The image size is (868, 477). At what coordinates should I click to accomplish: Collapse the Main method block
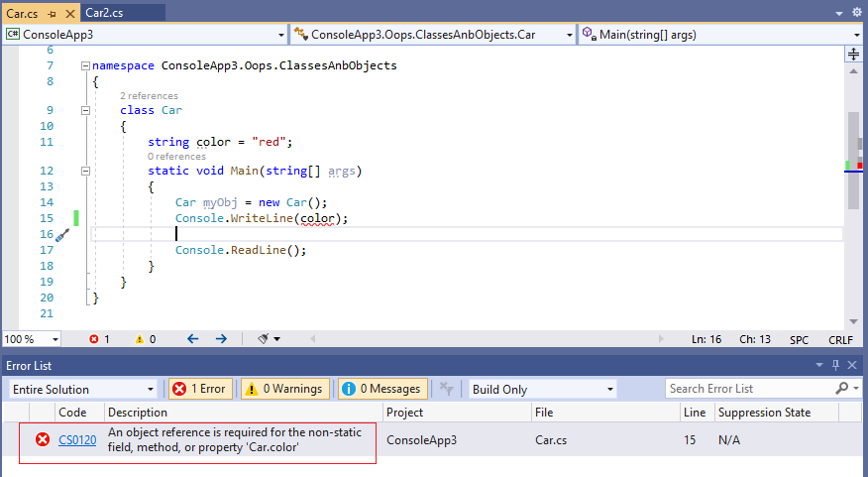coord(85,172)
